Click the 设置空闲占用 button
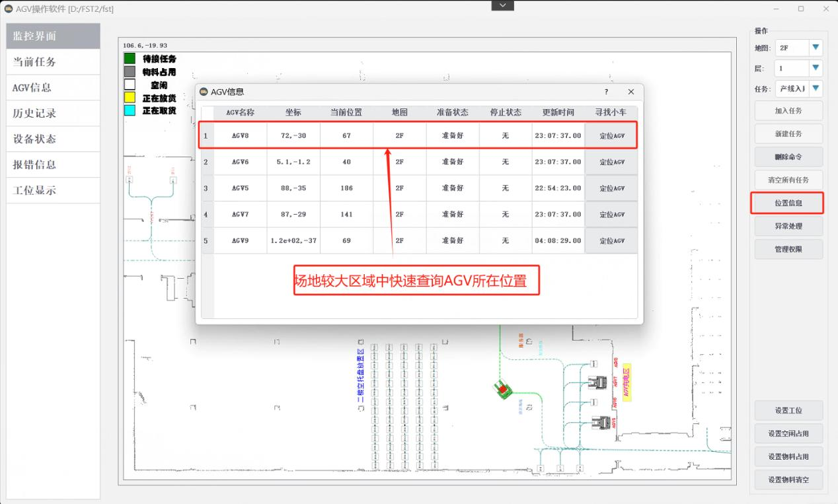 click(x=788, y=433)
